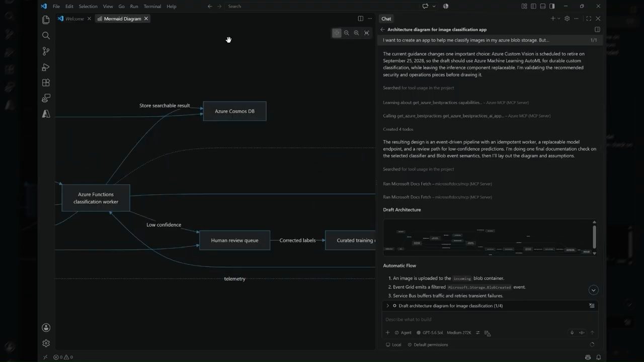Clear the todo list in chat
Viewport: 644px width, 362px height.
[x=592, y=306]
